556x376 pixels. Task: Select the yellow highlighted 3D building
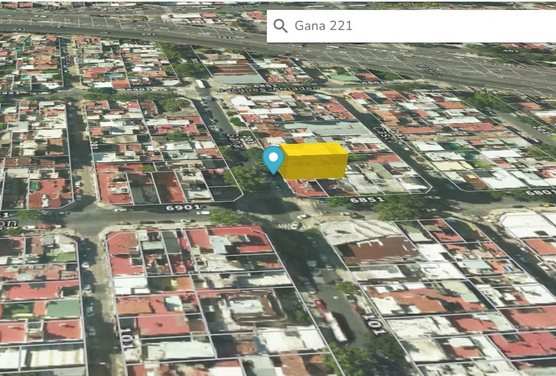point(313,161)
